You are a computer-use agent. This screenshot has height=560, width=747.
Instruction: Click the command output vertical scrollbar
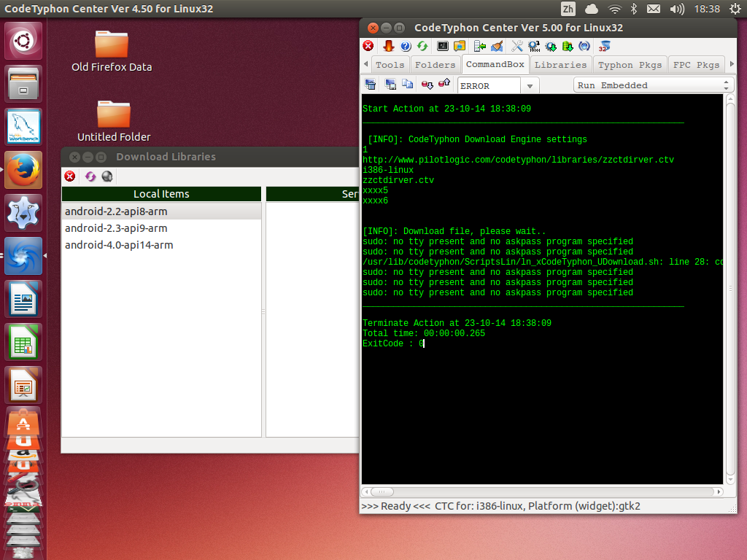[730, 289]
